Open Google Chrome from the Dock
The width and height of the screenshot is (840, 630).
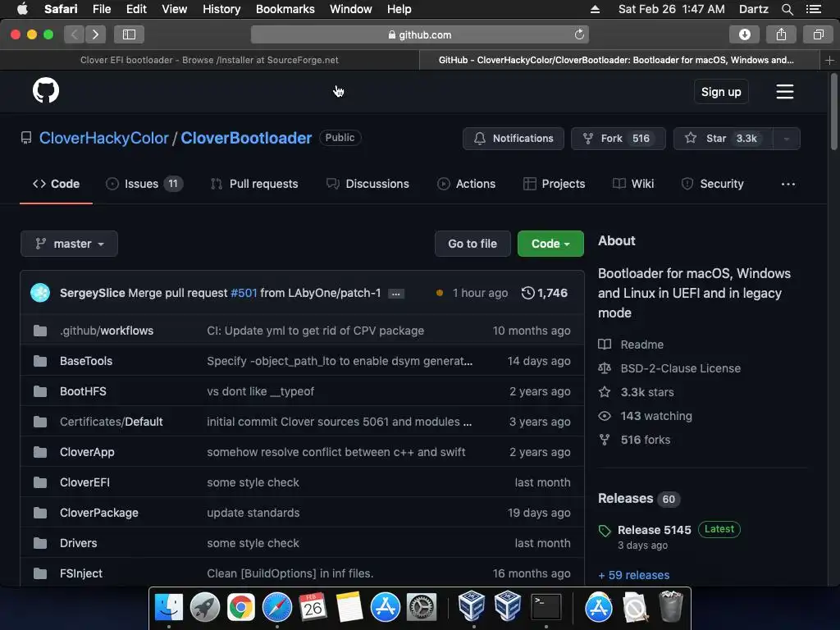click(241, 608)
